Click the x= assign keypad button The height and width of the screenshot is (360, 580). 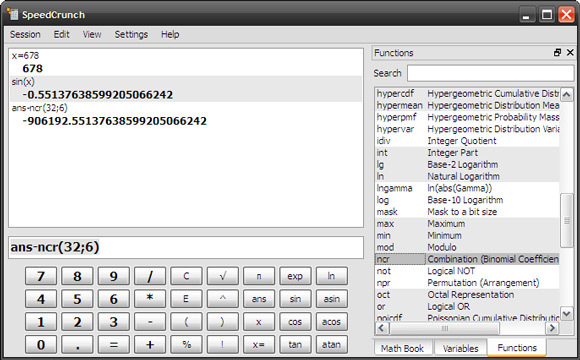259,344
